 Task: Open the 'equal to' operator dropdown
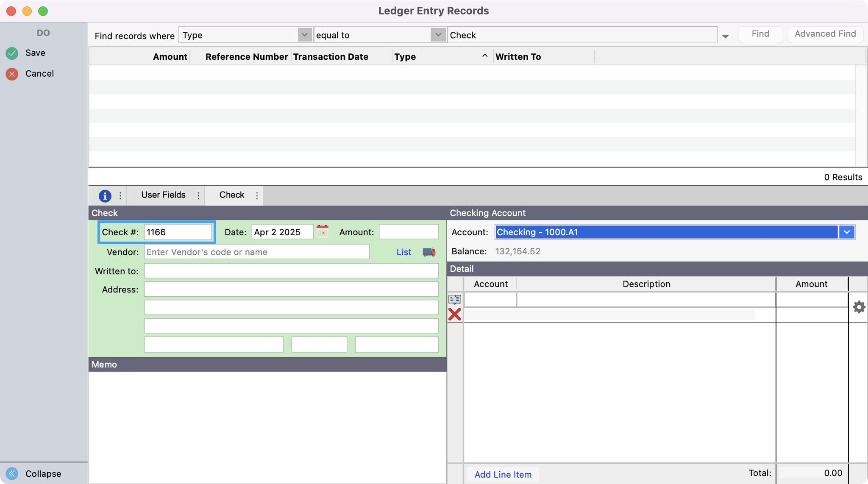pyautogui.click(x=438, y=35)
